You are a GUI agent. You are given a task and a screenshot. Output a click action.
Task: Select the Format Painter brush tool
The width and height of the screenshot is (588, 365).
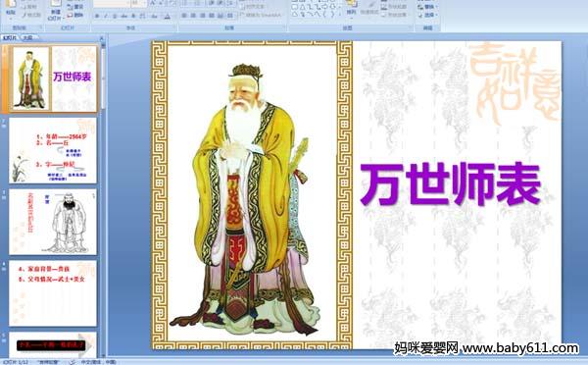click(x=31, y=15)
